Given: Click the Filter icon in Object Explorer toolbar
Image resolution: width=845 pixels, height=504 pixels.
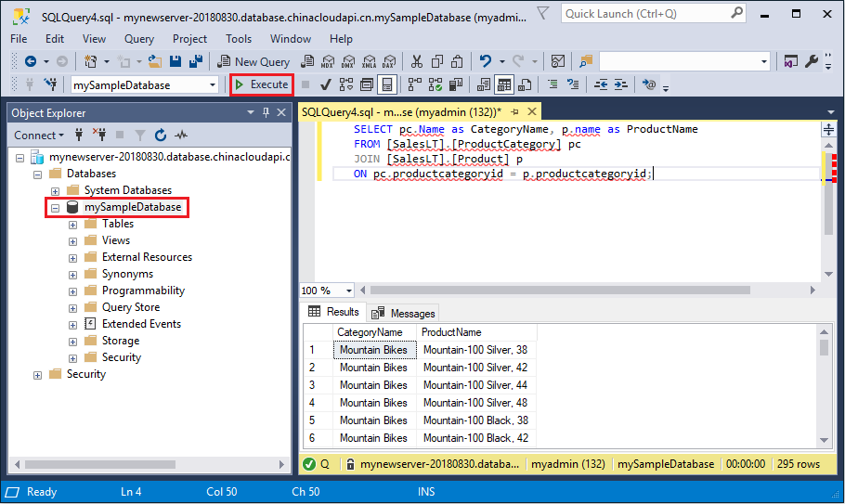Looking at the screenshot, I should pos(140,136).
